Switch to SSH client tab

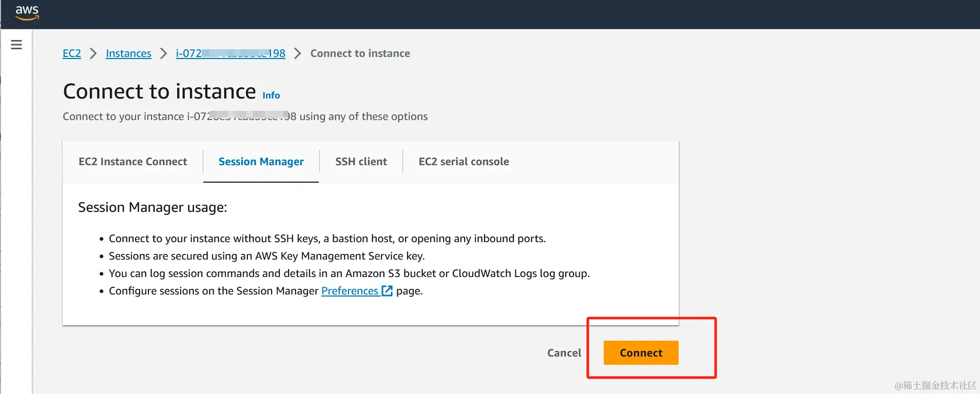click(x=361, y=162)
